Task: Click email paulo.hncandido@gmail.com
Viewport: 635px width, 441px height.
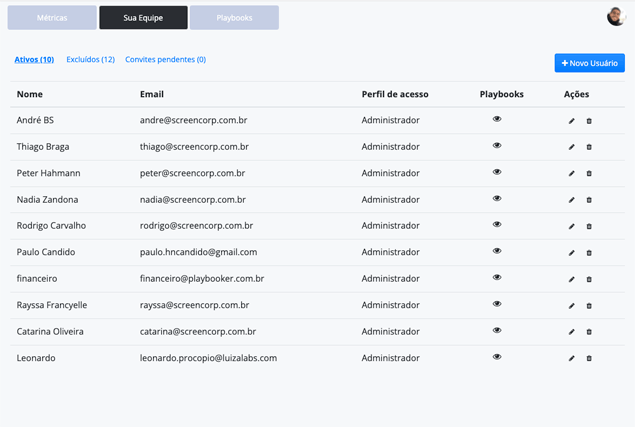Action: click(x=198, y=252)
